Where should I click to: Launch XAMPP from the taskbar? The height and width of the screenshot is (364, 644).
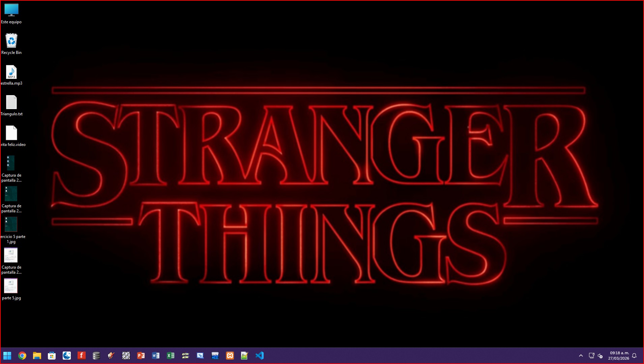230,356
